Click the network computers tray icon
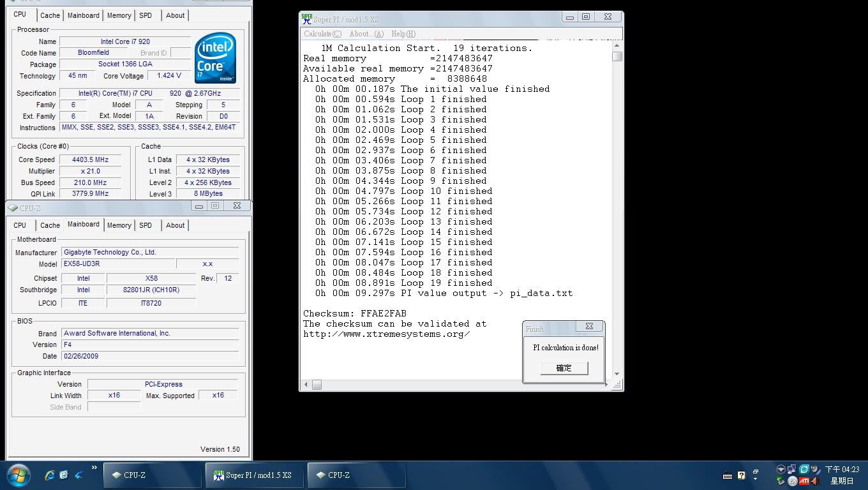 coord(792,470)
